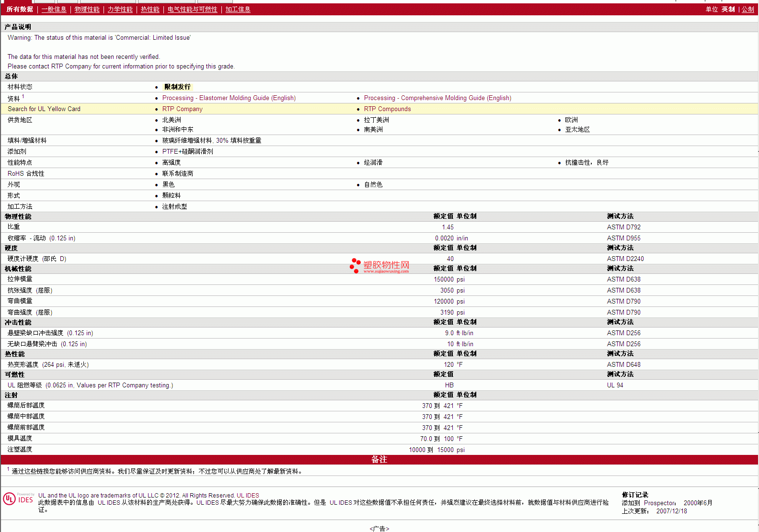
Task: Open Elastomer Molding Guide link
Action: click(229, 98)
